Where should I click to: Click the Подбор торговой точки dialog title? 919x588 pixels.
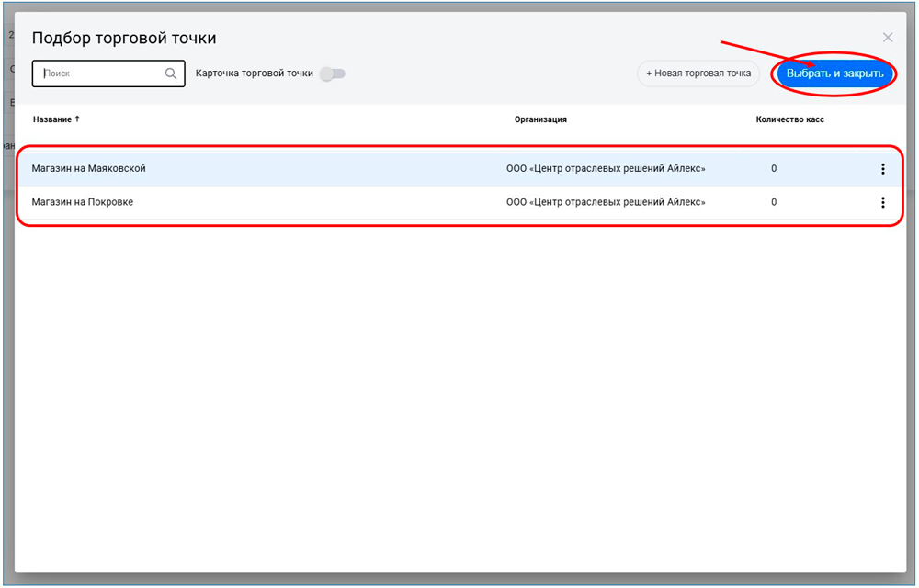tap(124, 39)
